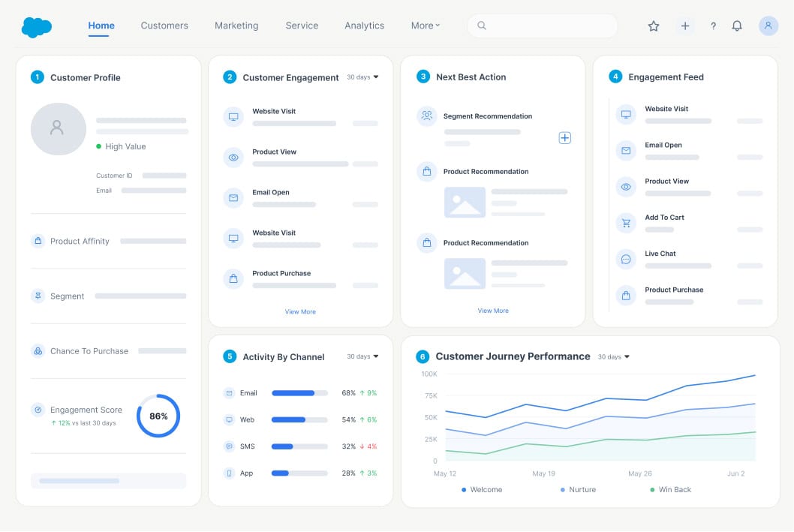Click the Add To Cart icon
794x532 pixels.
(x=626, y=223)
